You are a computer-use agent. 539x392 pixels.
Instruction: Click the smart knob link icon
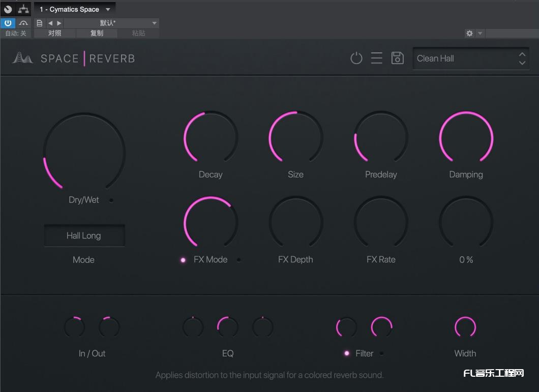tap(23, 23)
